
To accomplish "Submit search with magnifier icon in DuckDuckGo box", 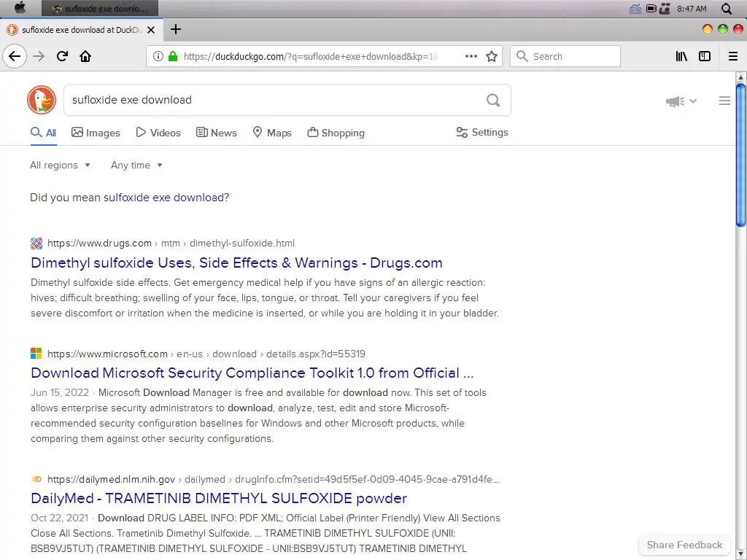I will point(493,100).
